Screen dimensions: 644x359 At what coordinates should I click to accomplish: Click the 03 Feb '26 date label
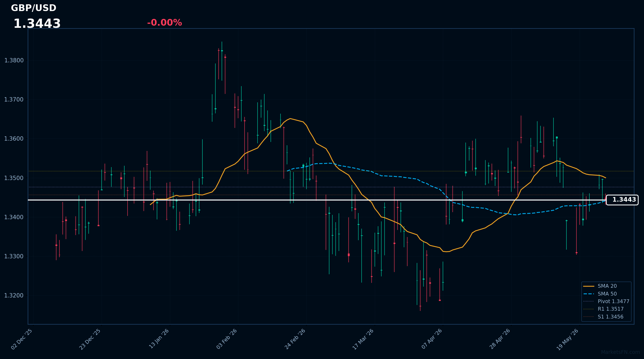227,339
